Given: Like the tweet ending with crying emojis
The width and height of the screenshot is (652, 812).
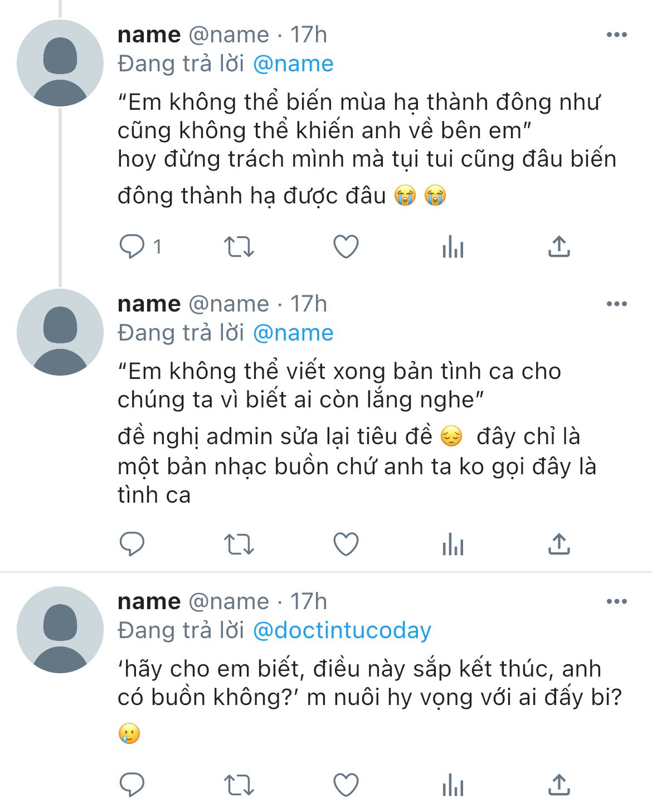Looking at the screenshot, I should pos(346,246).
